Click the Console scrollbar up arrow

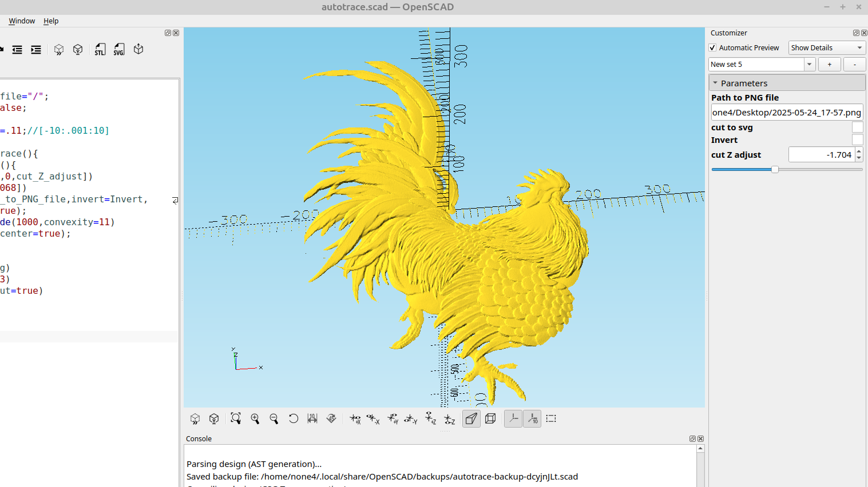click(x=700, y=449)
